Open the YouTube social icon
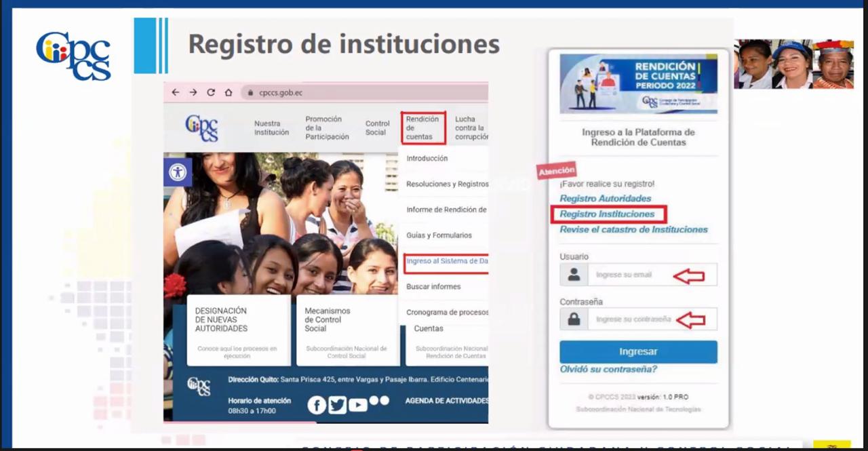Image resolution: width=868 pixels, height=451 pixels. point(357,405)
